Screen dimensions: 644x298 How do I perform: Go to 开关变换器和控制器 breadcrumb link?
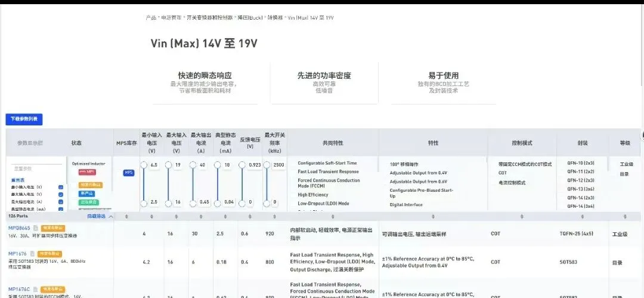point(209,18)
